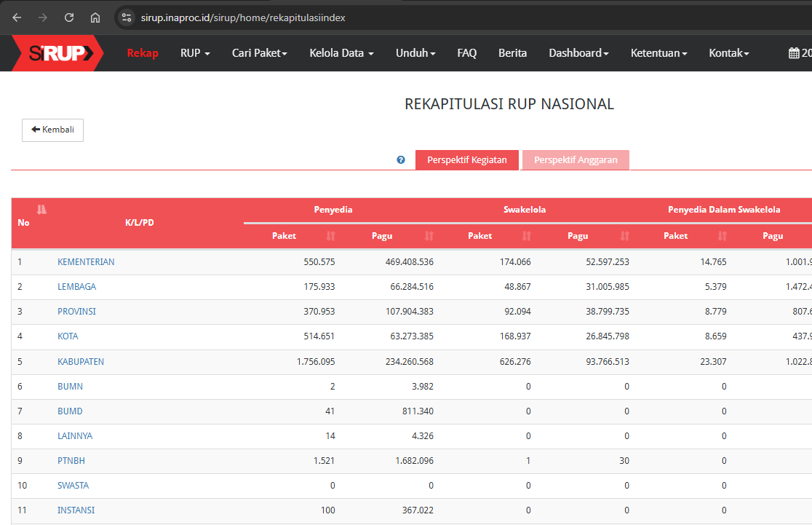Open the KEMENTERIAN link
The image size is (812, 525).
[x=86, y=261]
